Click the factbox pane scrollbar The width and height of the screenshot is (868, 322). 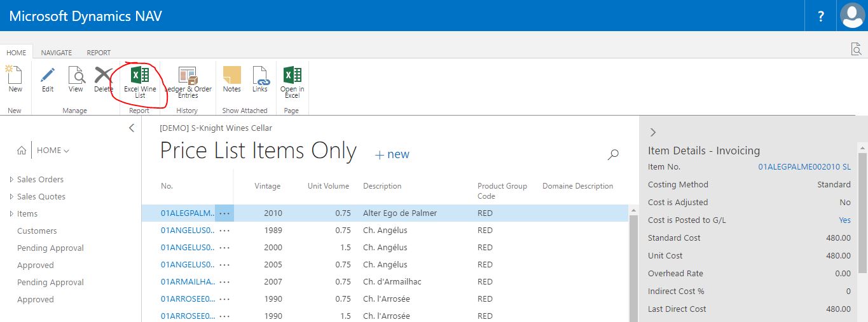863,213
